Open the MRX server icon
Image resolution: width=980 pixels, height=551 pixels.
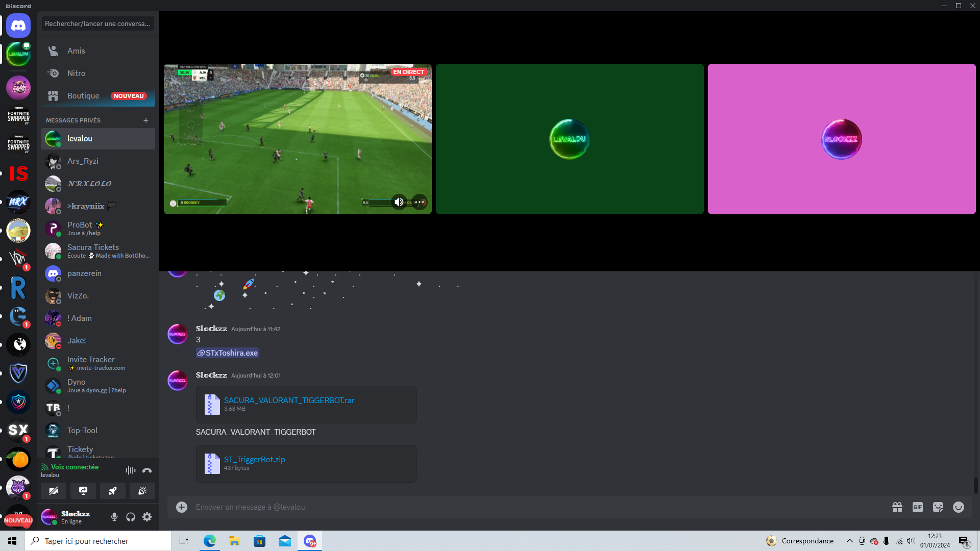point(18,202)
